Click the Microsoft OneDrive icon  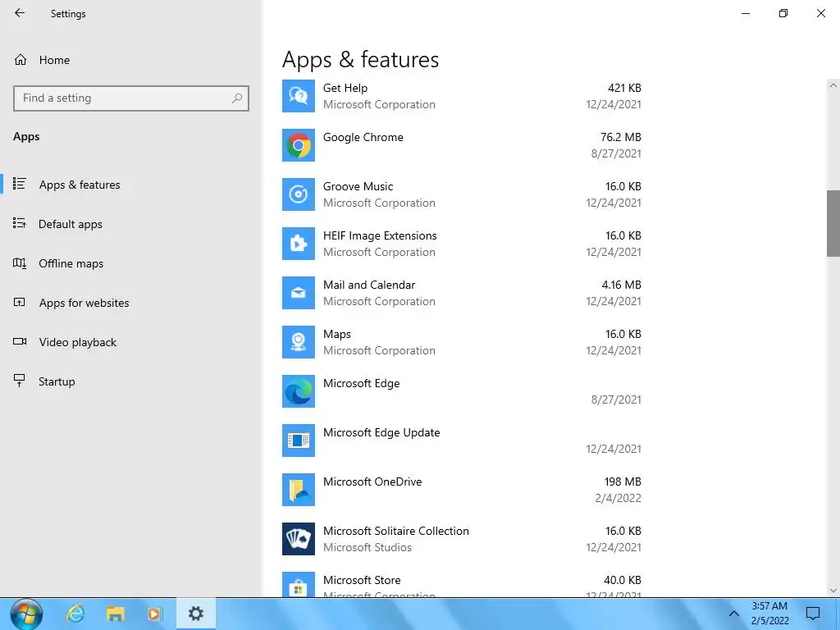(x=299, y=491)
